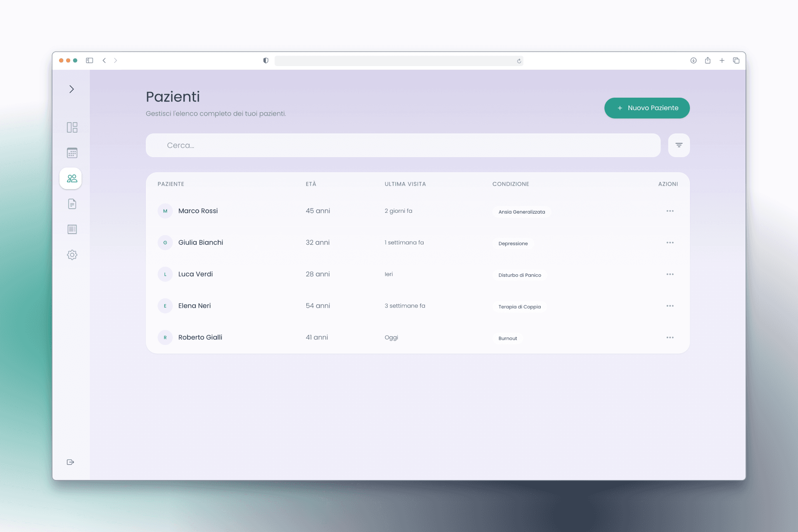Image resolution: width=798 pixels, height=532 pixels.
Task: Click the Terapia di Coppia condition tag
Action: pyautogui.click(x=520, y=307)
